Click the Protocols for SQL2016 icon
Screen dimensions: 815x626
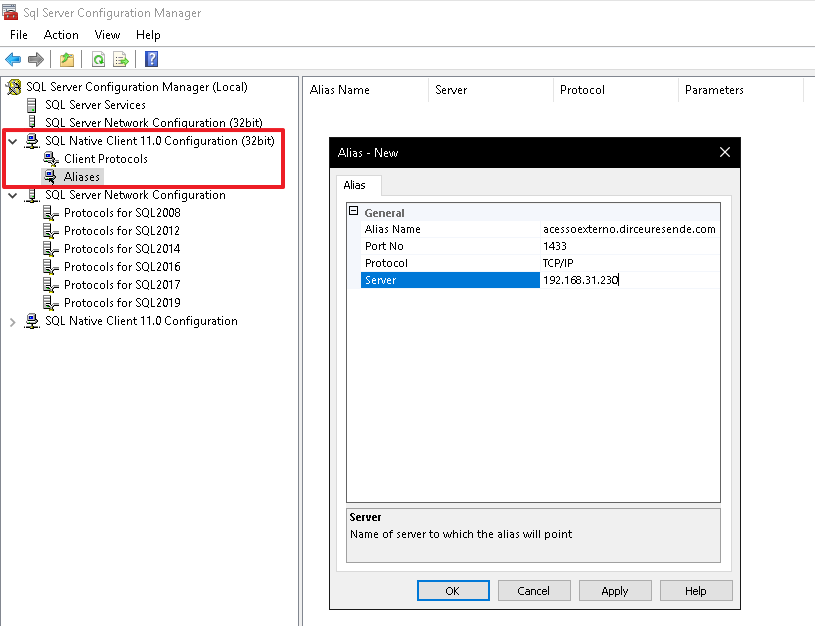[50, 267]
